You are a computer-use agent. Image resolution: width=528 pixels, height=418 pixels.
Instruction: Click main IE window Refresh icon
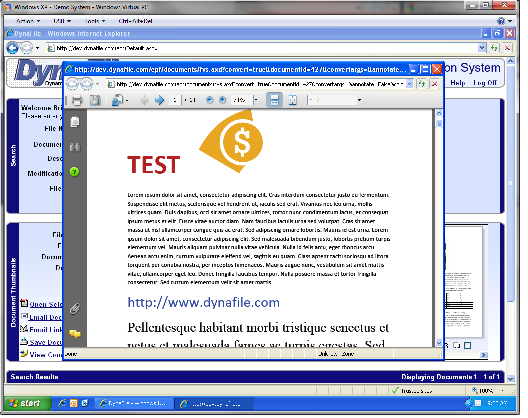point(494,48)
